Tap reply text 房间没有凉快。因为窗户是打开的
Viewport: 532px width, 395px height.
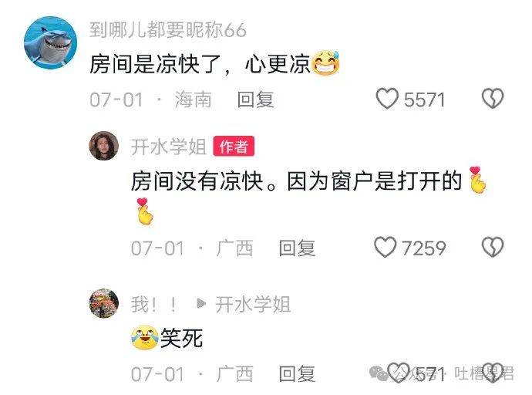click(297, 181)
